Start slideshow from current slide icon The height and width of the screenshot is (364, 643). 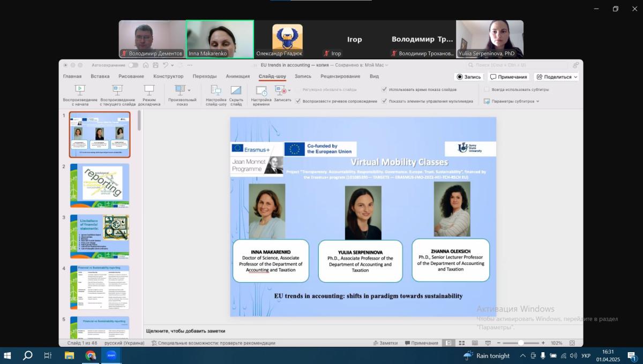[117, 90]
